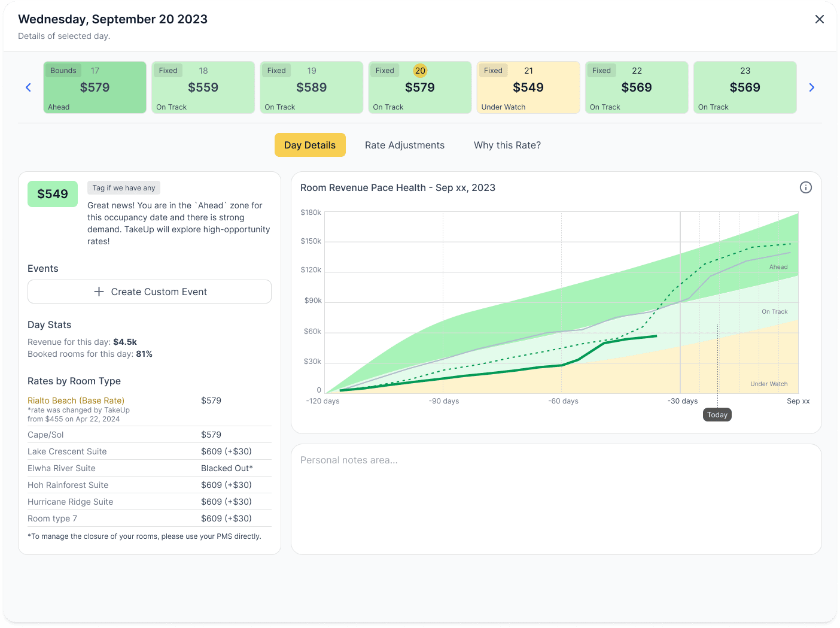Screen dimensions: 840x628
Task: Navigate to previous dates with the left chevron
Action: [x=28, y=87]
